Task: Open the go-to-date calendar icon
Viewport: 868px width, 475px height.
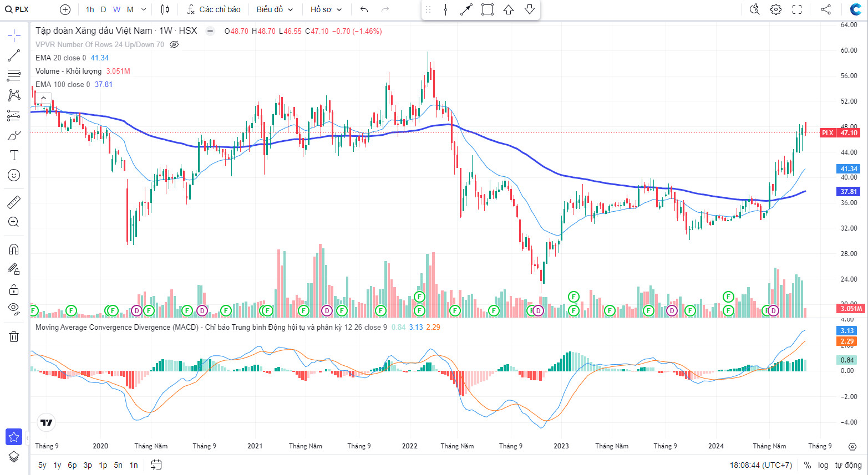Action: click(156, 465)
